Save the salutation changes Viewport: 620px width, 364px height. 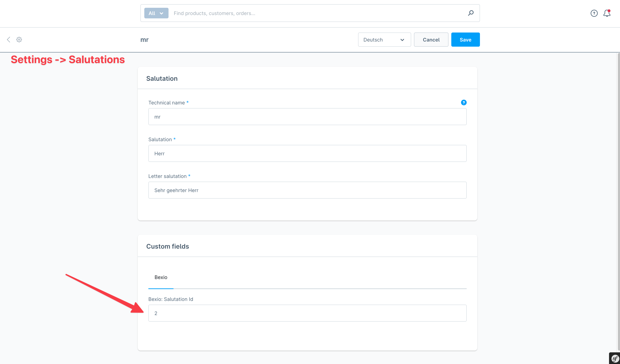[x=465, y=39]
